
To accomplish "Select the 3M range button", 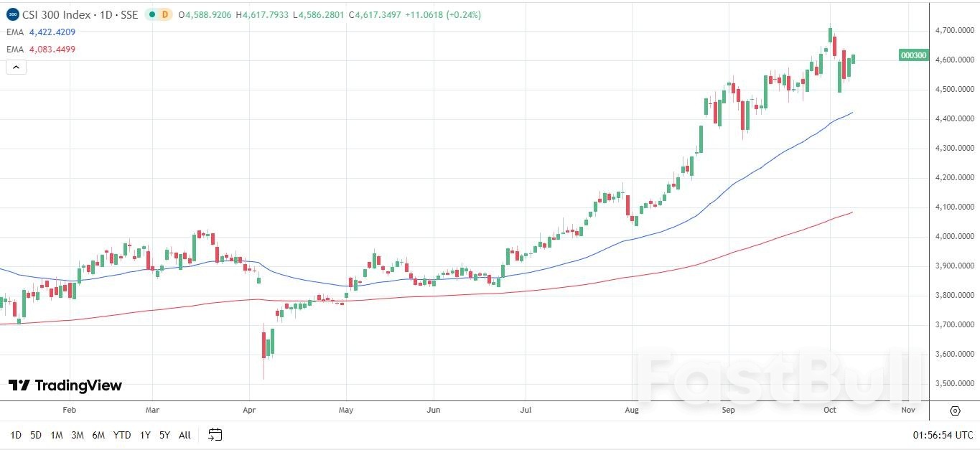I will 78,435.
